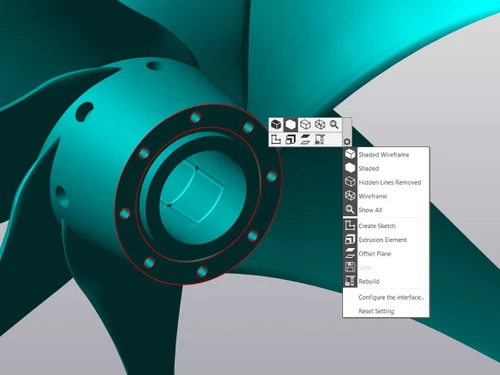Choose the Shaded entry in the dropdown menu
Image resolution: width=500 pixels, height=375 pixels.
(x=386, y=168)
